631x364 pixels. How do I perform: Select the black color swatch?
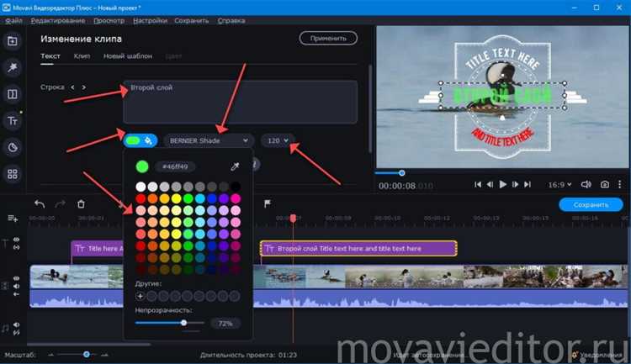point(236,187)
